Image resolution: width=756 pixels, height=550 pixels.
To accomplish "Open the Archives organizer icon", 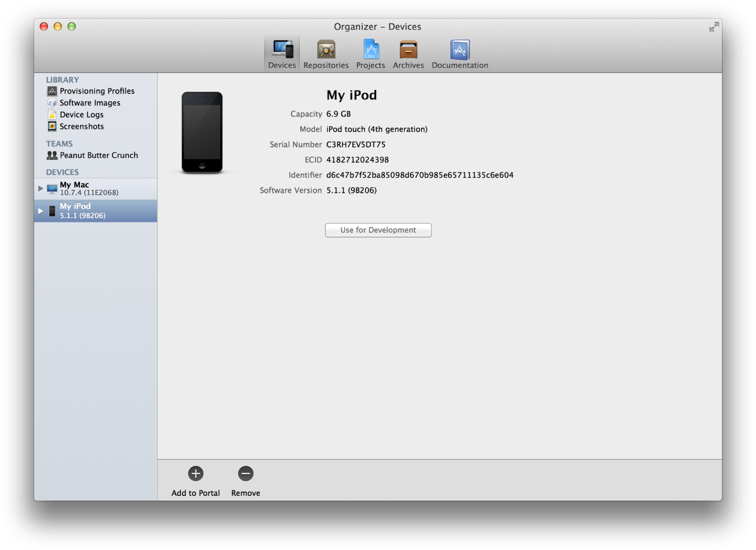I will [x=408, y=49].
